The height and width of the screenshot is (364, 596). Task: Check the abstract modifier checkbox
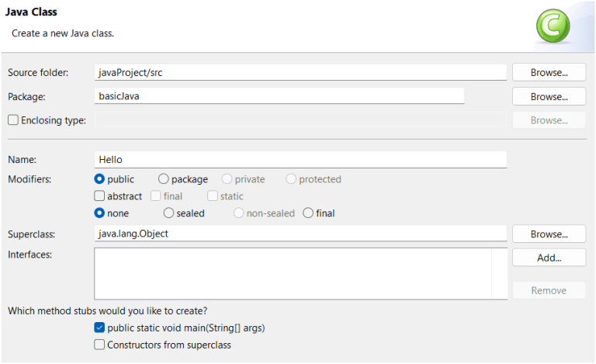pos(99,196)
